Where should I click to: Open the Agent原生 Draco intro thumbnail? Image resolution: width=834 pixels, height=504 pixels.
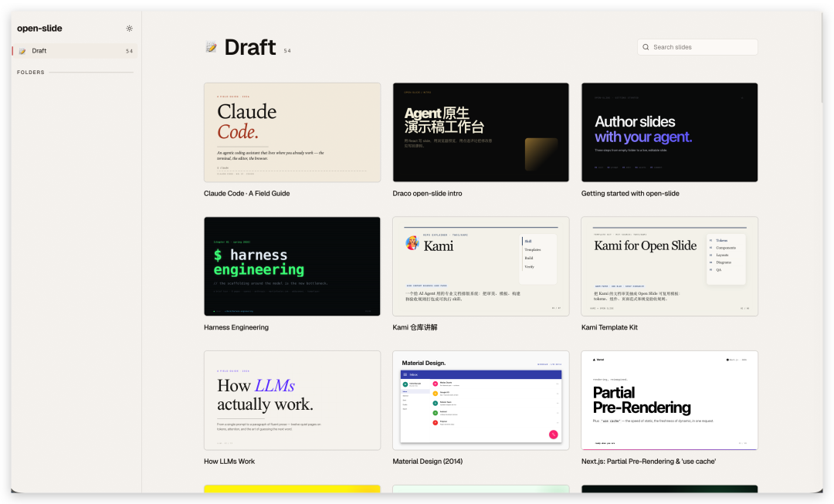481,133
